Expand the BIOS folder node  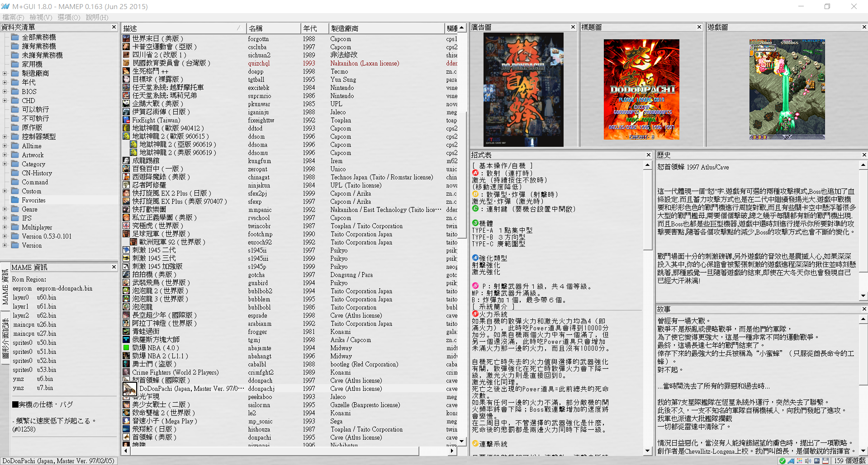pos(5,91)
